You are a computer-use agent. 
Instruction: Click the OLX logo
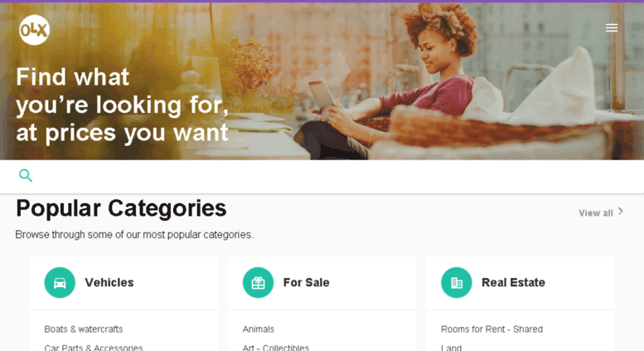(x=34, y=30)
